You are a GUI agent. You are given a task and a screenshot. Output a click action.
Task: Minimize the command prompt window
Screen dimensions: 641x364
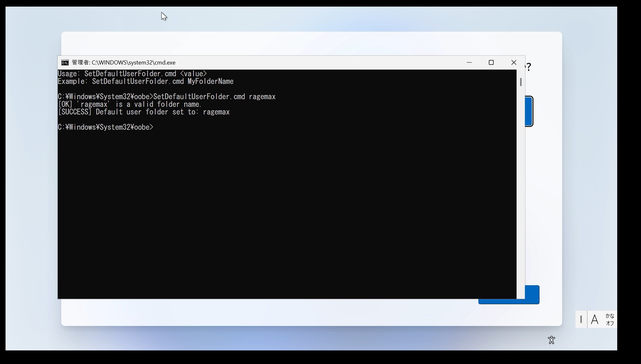pyautogui.click(x=469, y=62)
